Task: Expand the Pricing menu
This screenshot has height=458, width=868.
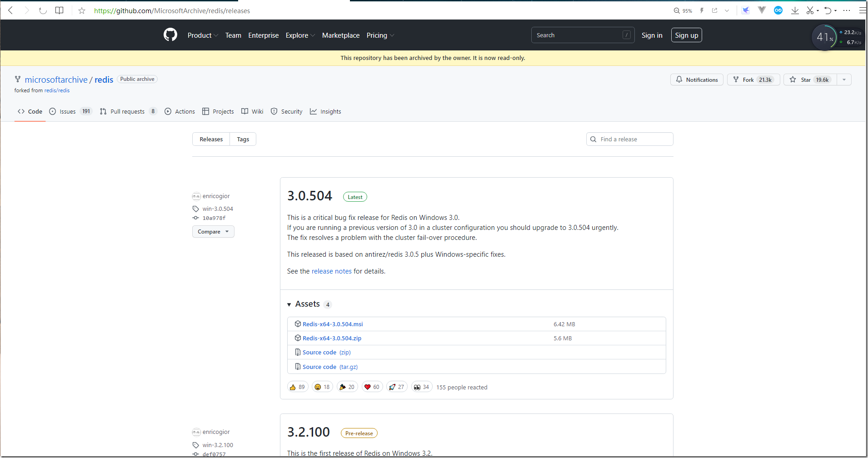Action: (380, 35)
